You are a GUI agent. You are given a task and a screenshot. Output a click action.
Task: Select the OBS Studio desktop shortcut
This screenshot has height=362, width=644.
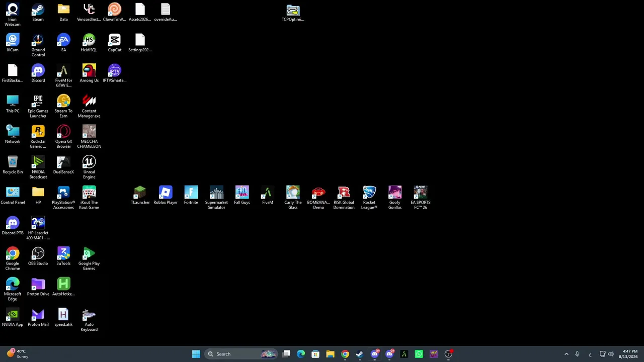click(x=38, y=257)
